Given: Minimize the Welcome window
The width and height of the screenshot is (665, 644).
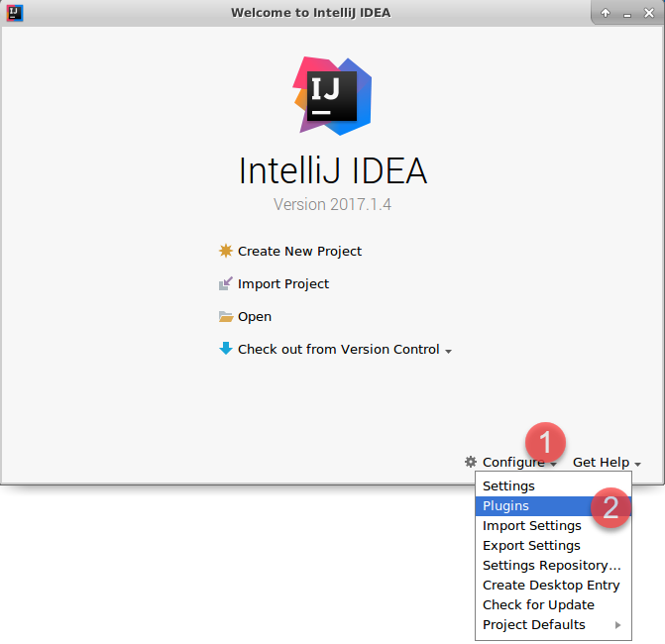Looking at the screenshot, I should pos(627,14).
